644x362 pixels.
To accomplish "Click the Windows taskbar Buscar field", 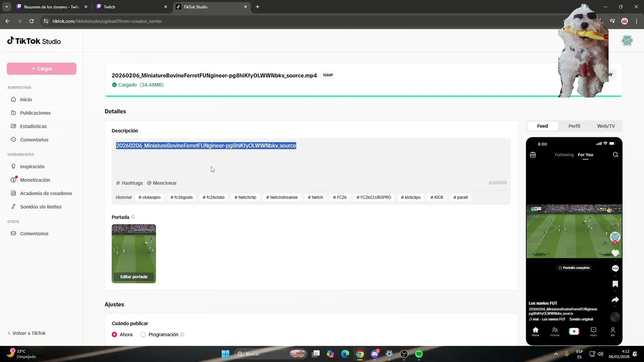I will [272, 354].
